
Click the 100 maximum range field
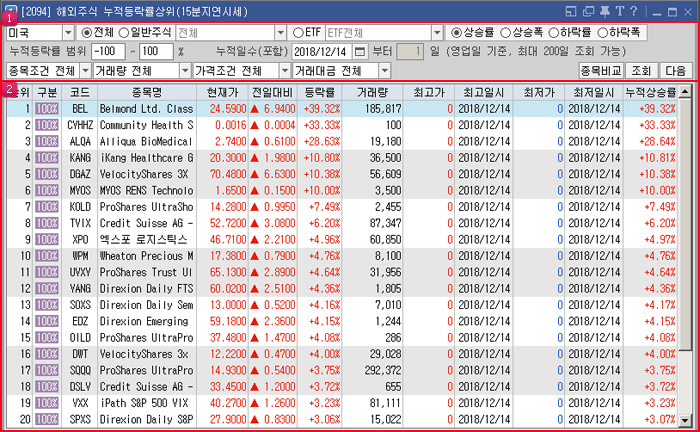click(156, 52)
